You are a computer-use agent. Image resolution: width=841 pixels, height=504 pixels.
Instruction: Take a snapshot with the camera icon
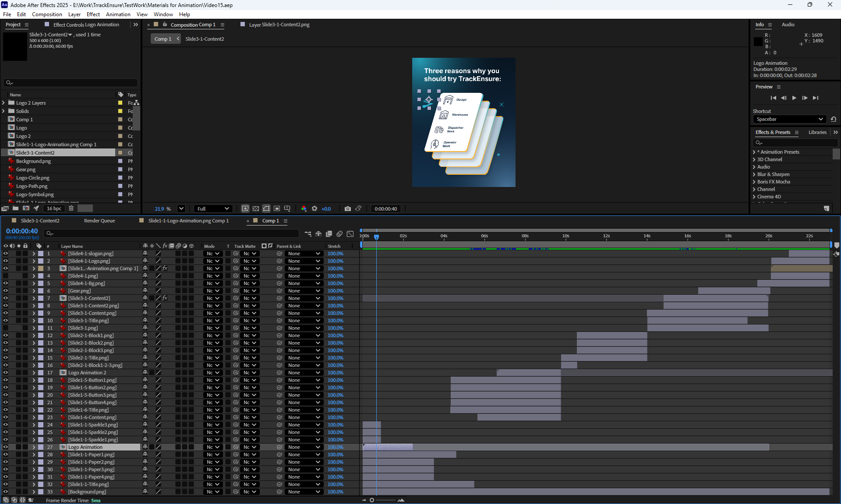[348, 209]
